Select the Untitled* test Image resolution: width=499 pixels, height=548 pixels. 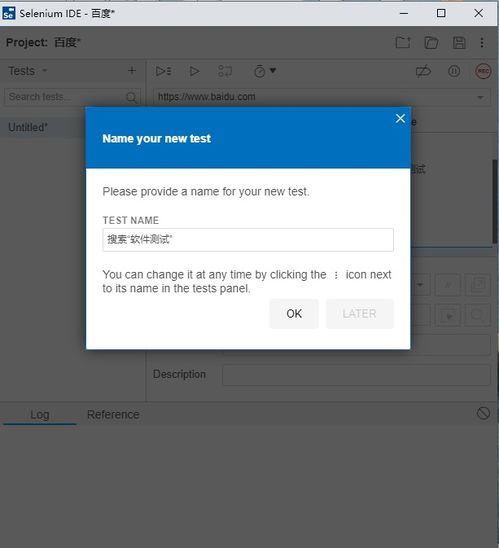pyautogui.click(x=43, y=127)
